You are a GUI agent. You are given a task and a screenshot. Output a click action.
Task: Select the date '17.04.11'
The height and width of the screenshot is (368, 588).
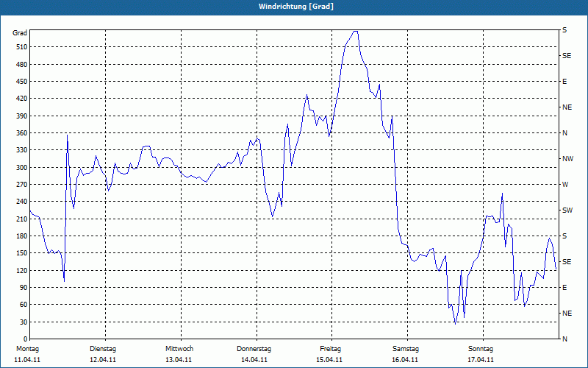(x=481, y=360)
